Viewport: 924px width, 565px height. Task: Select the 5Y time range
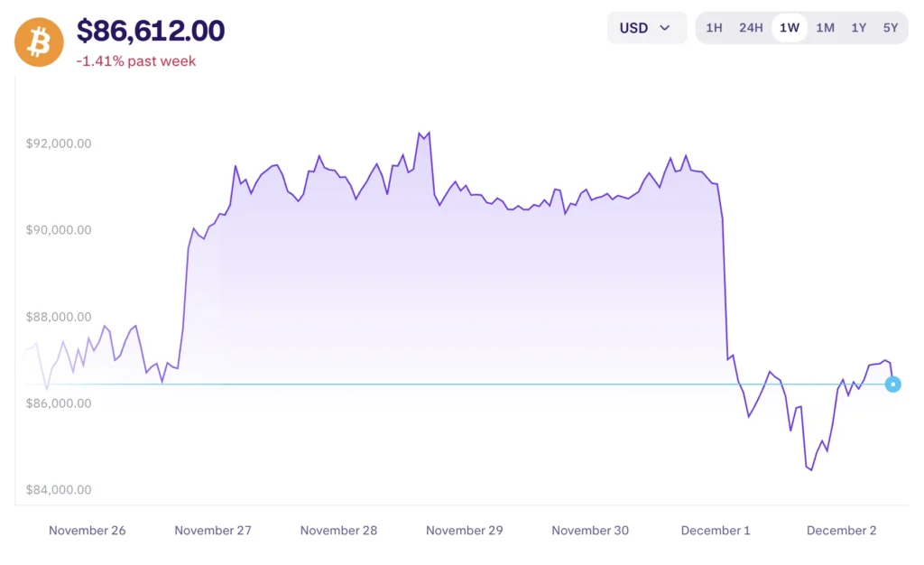tap(891, 28)
